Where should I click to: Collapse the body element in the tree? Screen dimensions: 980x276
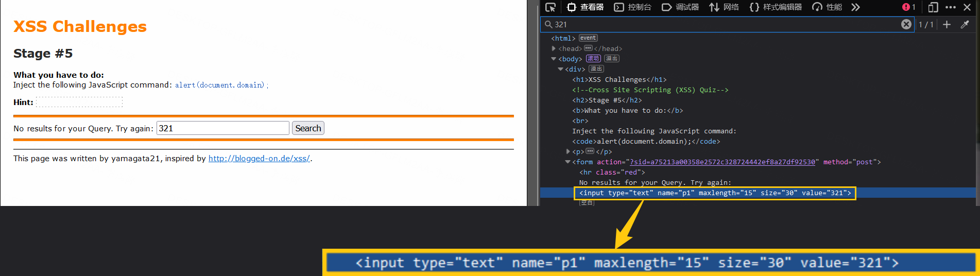[x=554, y=59]
